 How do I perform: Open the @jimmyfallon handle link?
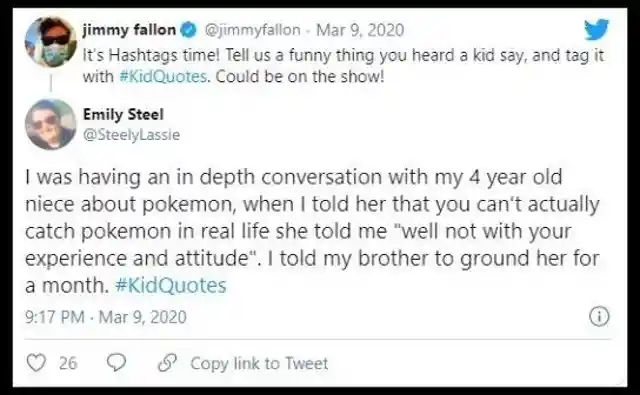tap(252, 30)
